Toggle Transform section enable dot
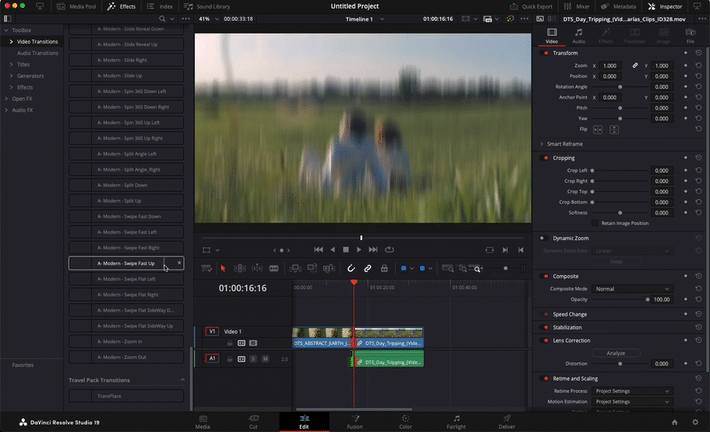 tap(546, 53)
